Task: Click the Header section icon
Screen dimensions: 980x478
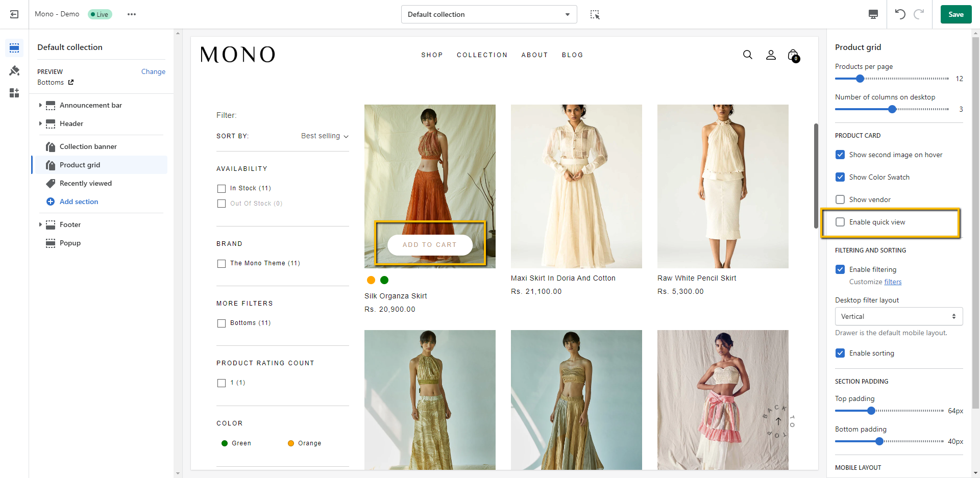Action: (51, 123)
